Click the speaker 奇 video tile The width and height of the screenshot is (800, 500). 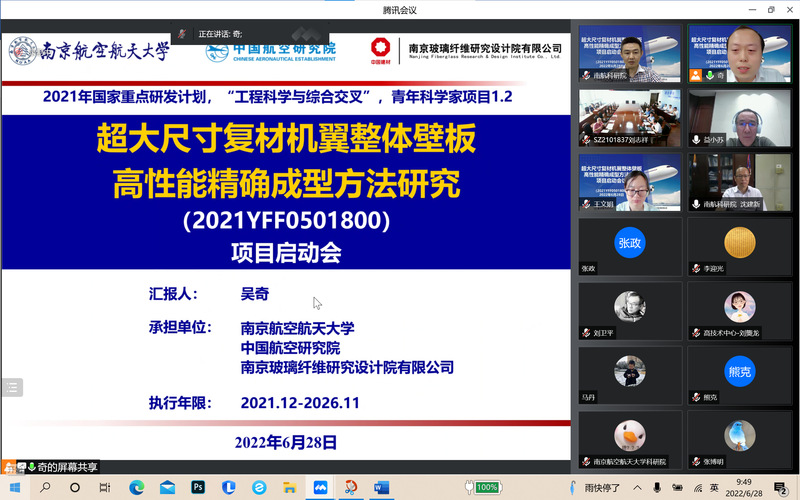click(739, 54)
